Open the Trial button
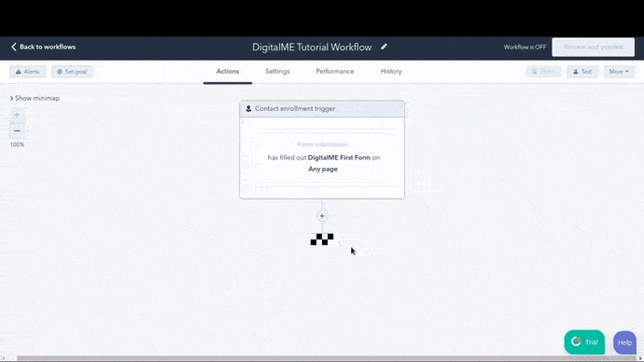The height and width of the screenshot is (362, 644). (584, 342)
